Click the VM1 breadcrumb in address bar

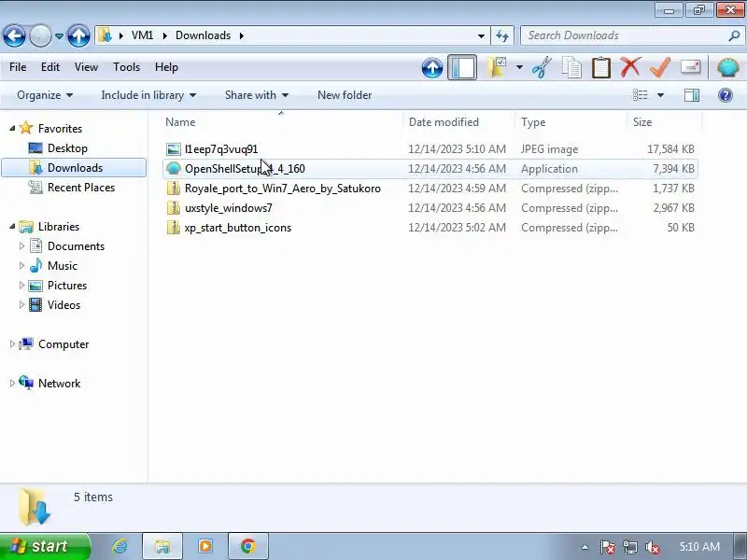pos(143,35)
